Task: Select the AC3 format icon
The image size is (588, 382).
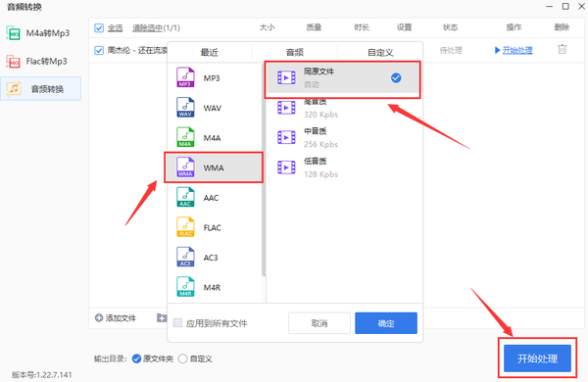Action: click(x=185, y=258)
